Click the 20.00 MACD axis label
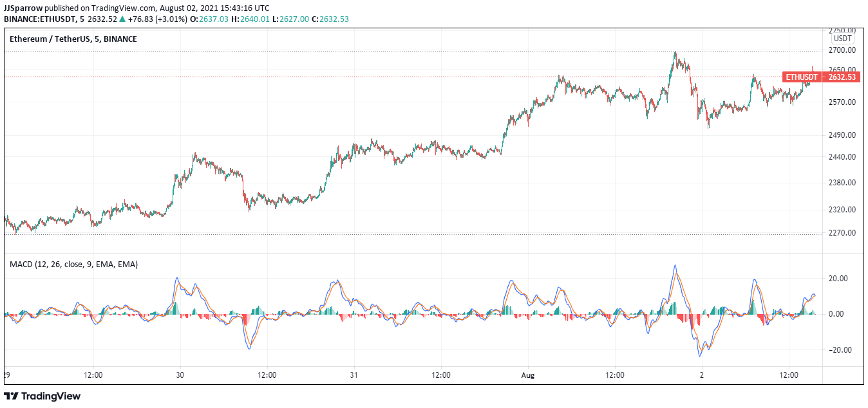 (x=838, y=279)
